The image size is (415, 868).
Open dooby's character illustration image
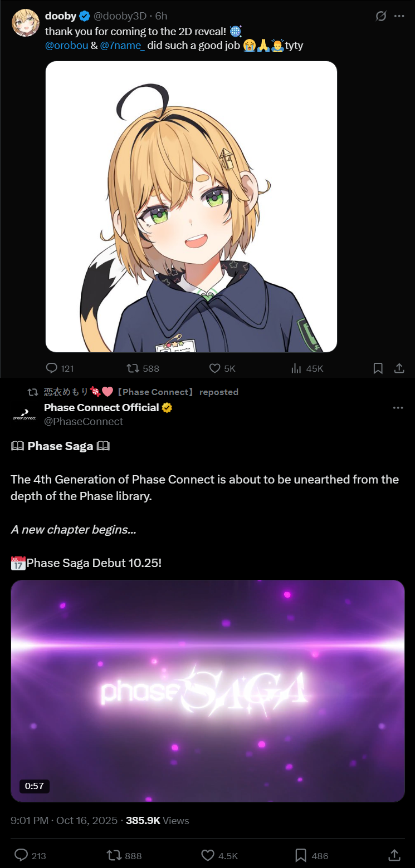click(191, 207)
